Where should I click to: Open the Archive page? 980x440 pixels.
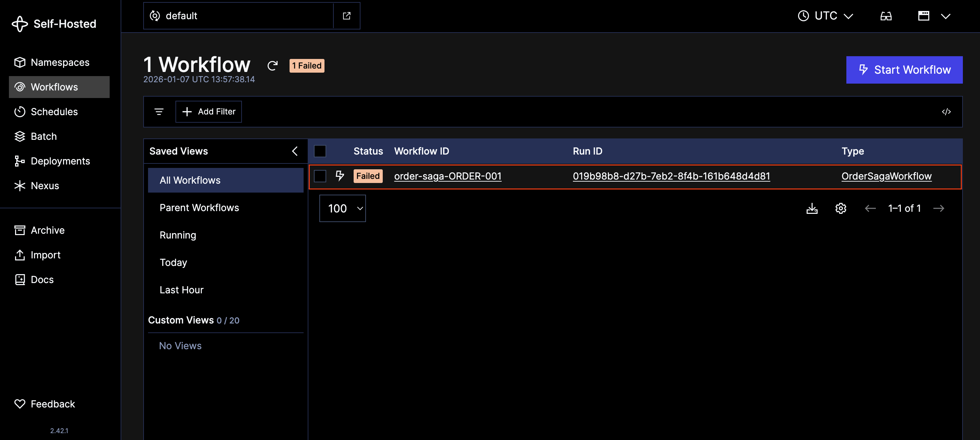coord(47,230)
